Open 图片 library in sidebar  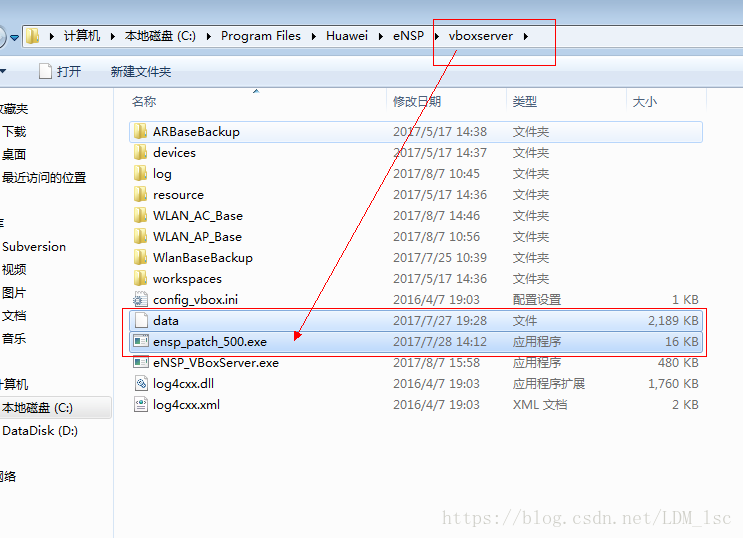14,292
